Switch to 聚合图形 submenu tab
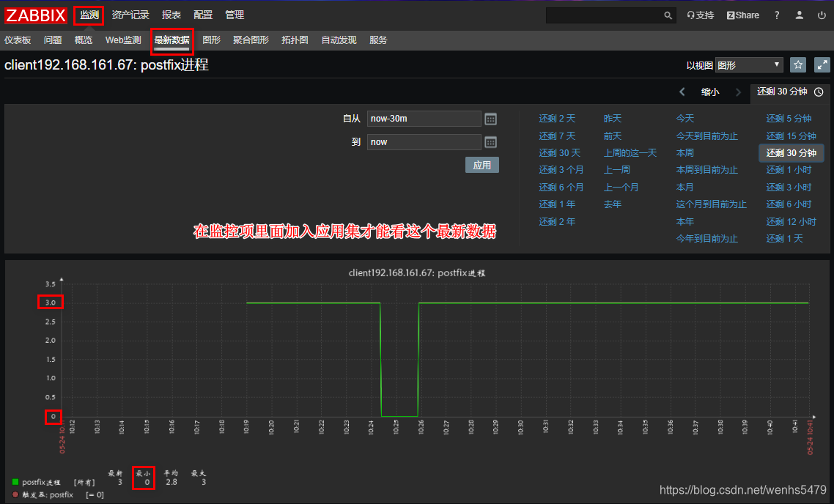Screen dimensions: 834x504 [251, 40]
